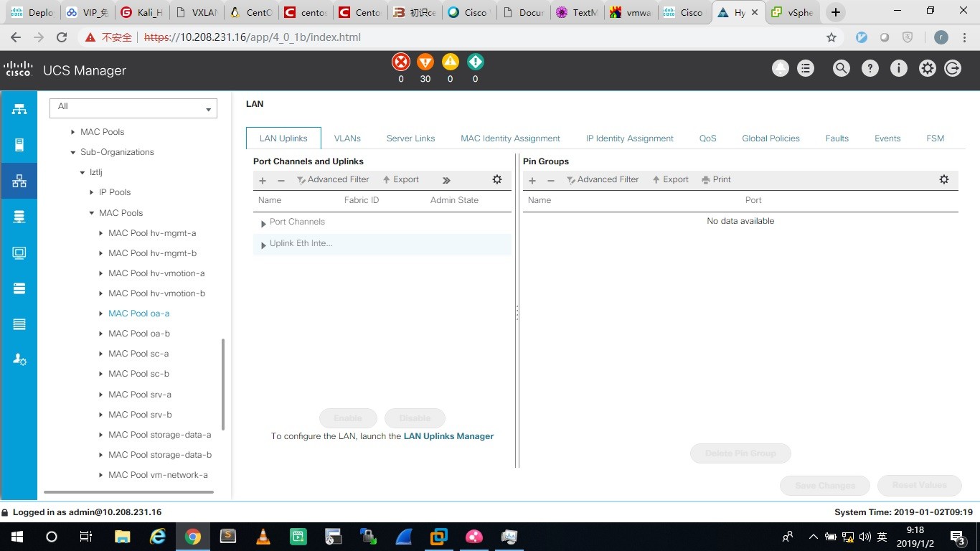980x551 pixels.
Task: Open the Windows Start menu
Action: coord(17,537)
